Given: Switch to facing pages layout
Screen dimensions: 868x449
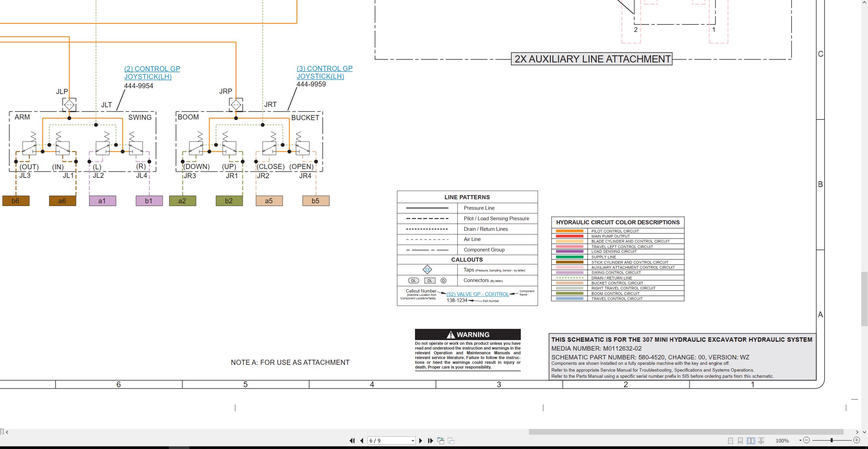Looking at the screenshot, I should 751,441.
